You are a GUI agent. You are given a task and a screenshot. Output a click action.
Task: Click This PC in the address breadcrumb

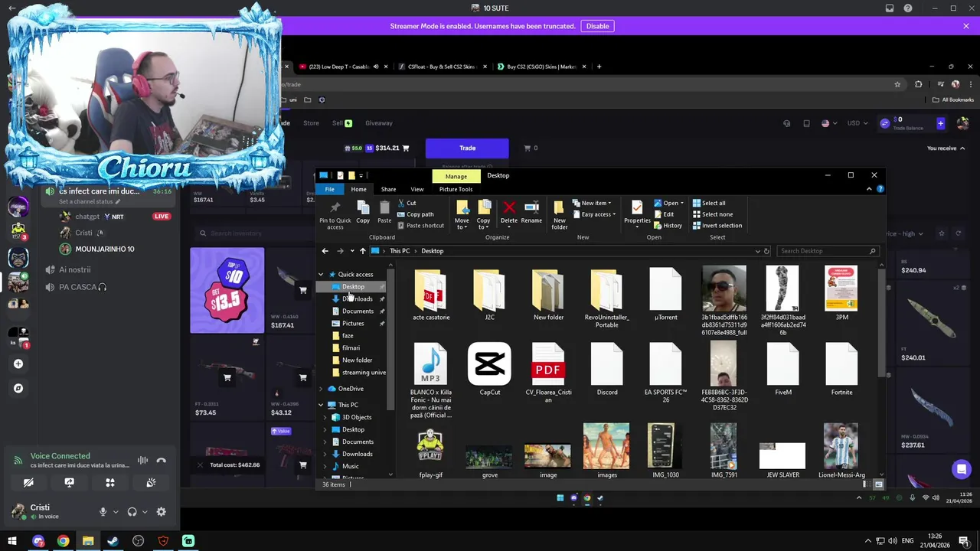pyautogui.click(x=400, y=251)
